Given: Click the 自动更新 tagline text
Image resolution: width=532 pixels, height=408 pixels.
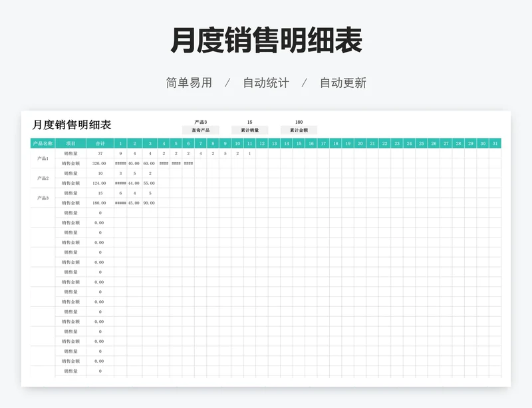Looking at the screenshot, I should pyautogui.click(x=343, y=83).
